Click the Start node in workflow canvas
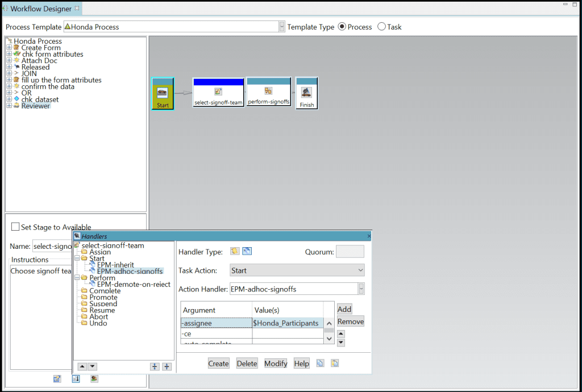Viewport: 582px width, 392px height. click(x=163, y=94)
